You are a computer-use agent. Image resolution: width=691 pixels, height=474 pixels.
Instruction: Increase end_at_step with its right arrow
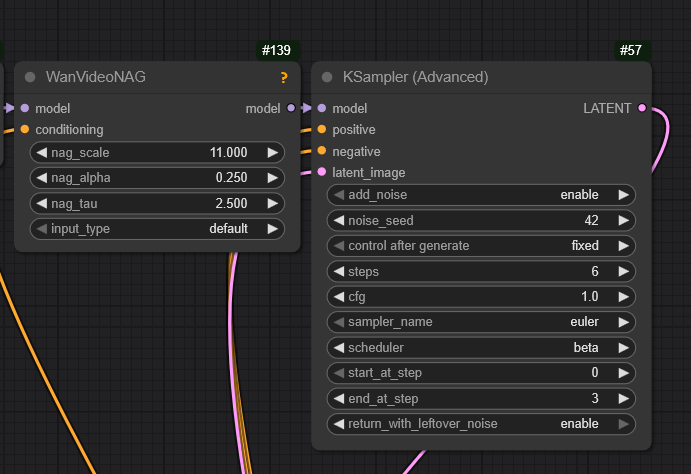(x=624, y=398)
